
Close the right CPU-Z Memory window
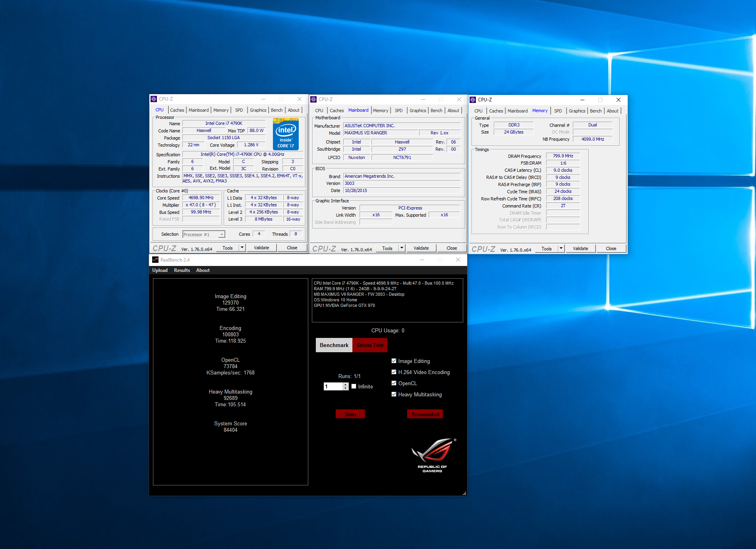pos(618,100)
